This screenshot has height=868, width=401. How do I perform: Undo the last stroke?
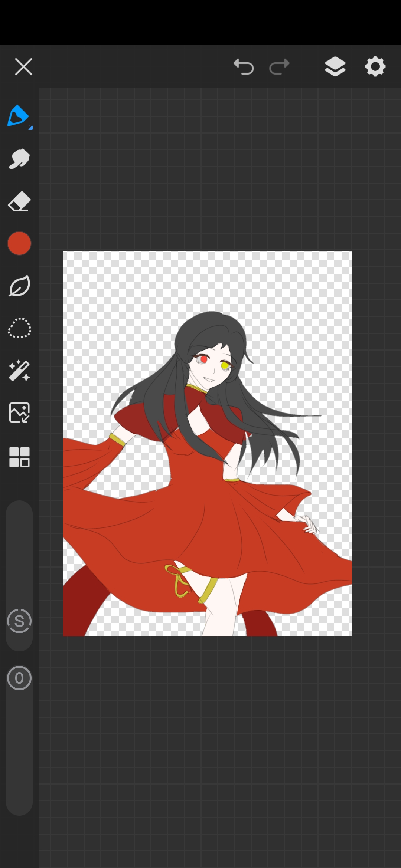(244, 67)
